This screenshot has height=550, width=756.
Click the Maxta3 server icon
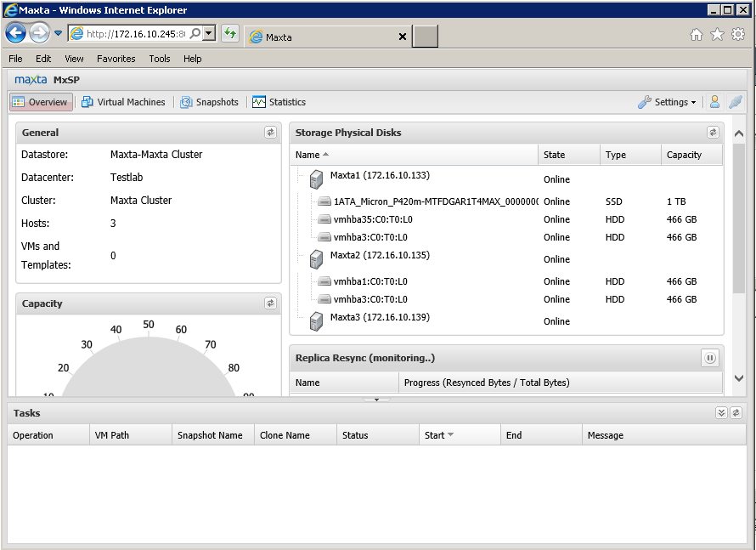tap(316, 321)
